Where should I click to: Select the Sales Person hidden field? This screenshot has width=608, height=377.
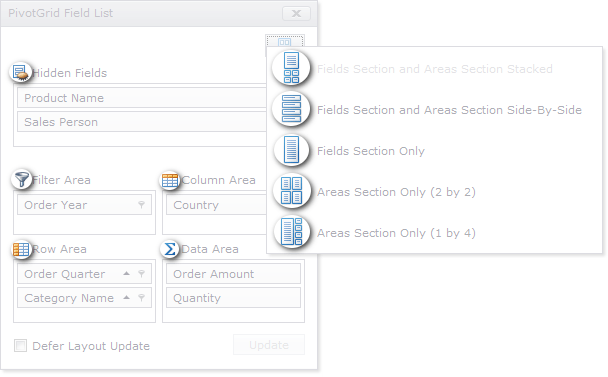pyautogui.click(x=142, y=122)
